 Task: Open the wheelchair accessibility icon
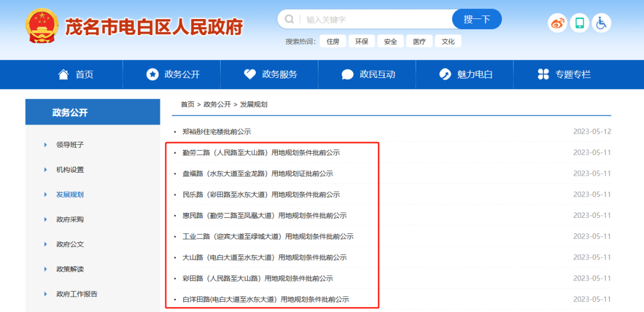[x=601, y=23]
